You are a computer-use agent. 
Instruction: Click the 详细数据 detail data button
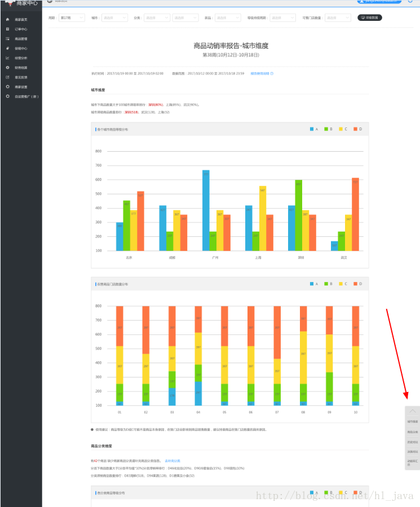(x=370, y=18)
